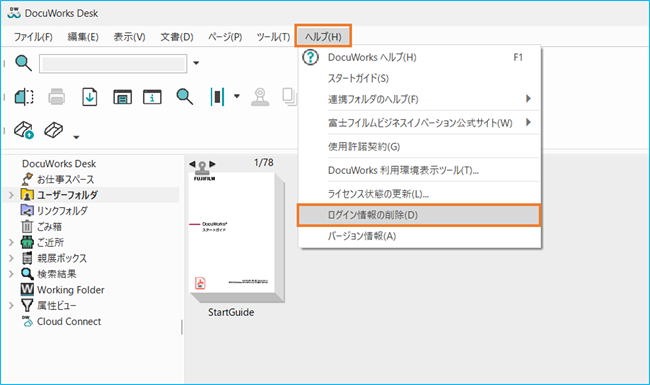
Task: Expand the 検索結果 tree node
Action: pyautogui.click(x=11, y=274)
